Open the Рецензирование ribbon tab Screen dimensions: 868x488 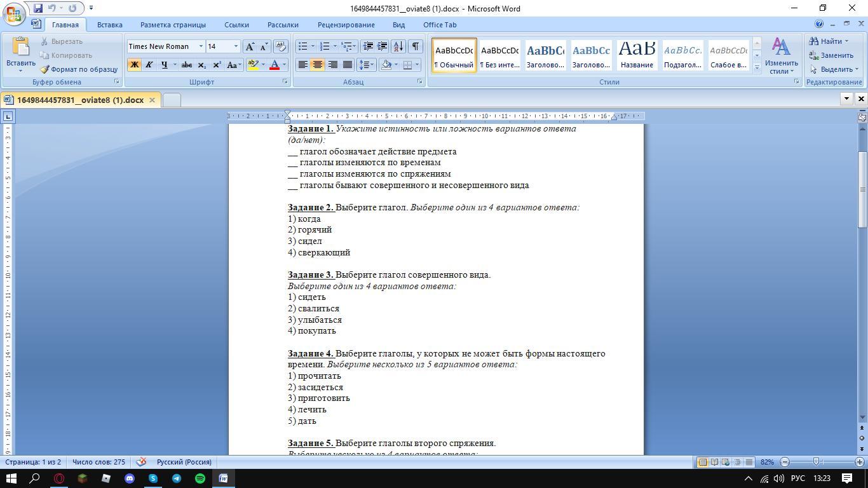[346, 25]
